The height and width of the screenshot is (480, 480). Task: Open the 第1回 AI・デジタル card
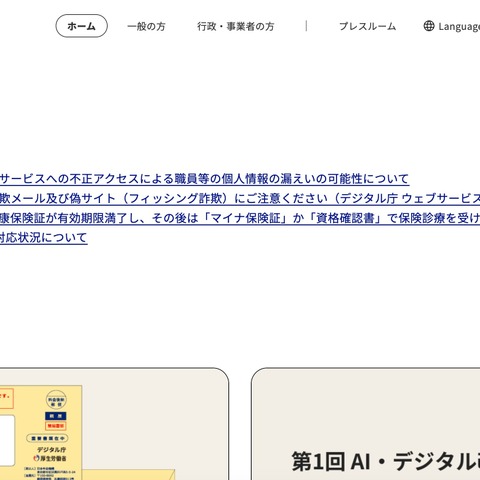point(366,424)
